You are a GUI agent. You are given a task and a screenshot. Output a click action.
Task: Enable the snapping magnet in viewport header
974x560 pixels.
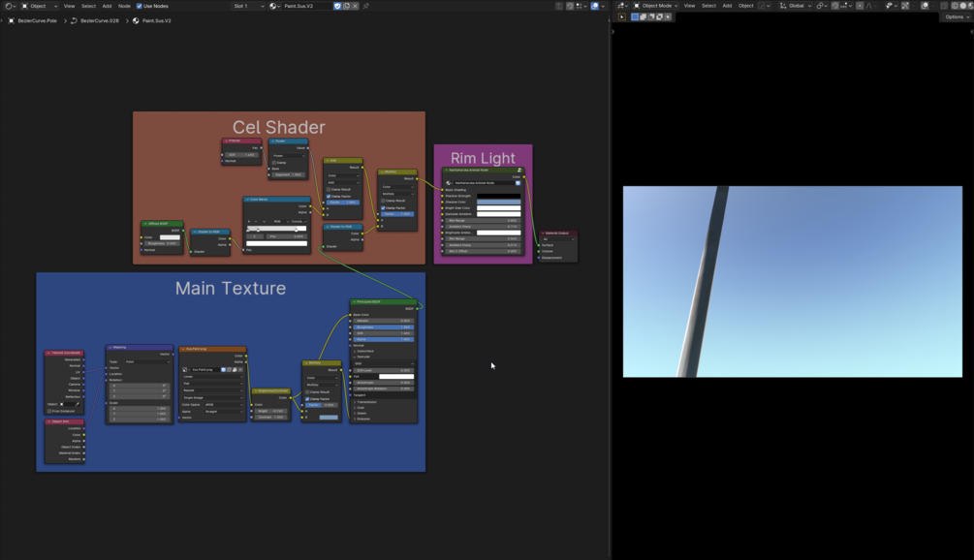[835, 5]
